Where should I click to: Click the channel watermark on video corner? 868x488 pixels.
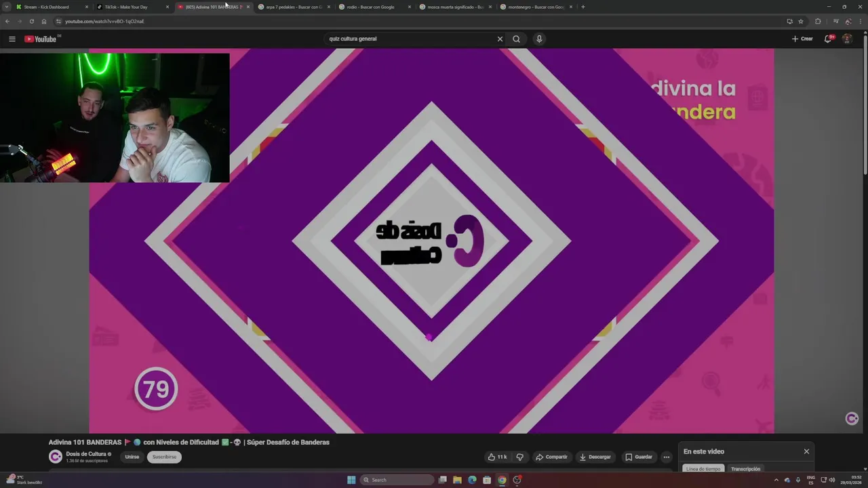pos(852,419)
